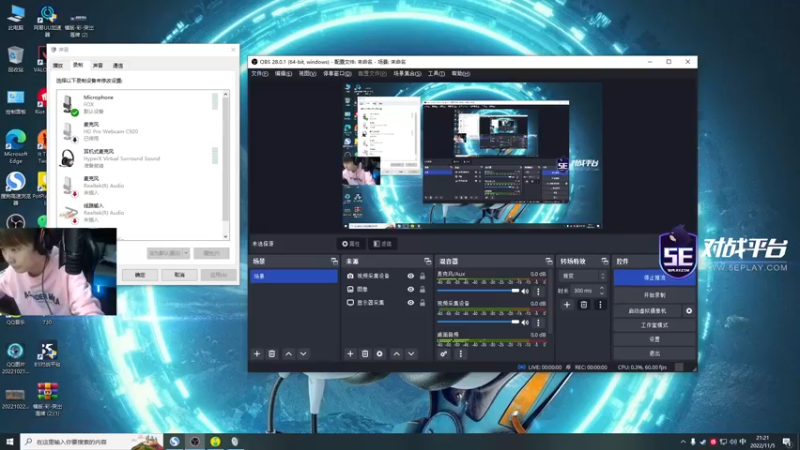
Task: Hide the 图像 source with its eye icon
Action: 411,289
